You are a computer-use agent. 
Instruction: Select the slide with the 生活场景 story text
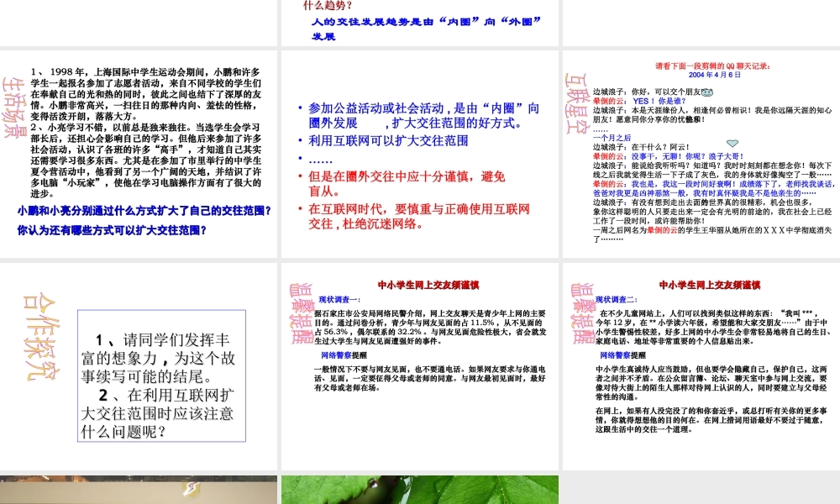139,154
